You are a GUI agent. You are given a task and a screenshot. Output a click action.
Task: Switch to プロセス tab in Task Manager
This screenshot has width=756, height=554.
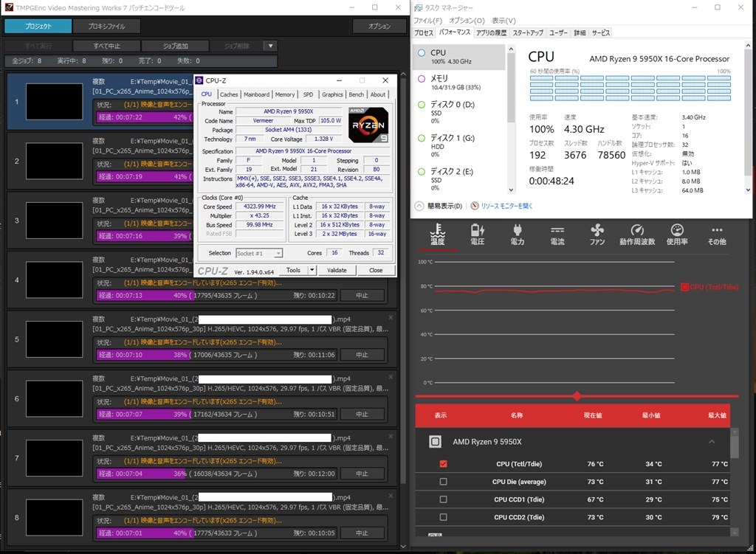(424, 32)
